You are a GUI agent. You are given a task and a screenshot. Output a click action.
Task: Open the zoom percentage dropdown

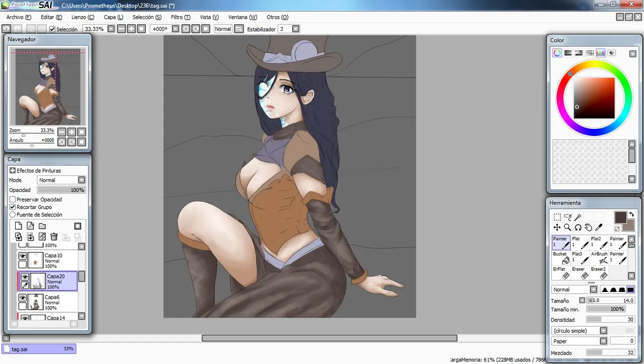tap(111, 29)
